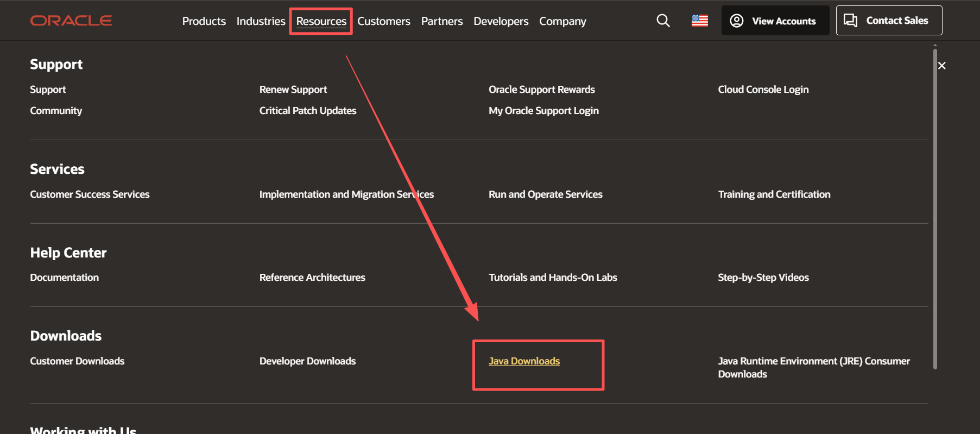Open Tutorials and Hands-On Labs
980x434 pixels.
553,278
